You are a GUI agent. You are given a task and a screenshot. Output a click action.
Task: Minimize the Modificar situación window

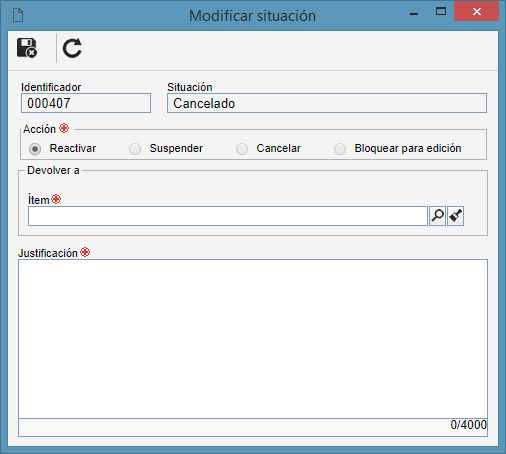414,14
